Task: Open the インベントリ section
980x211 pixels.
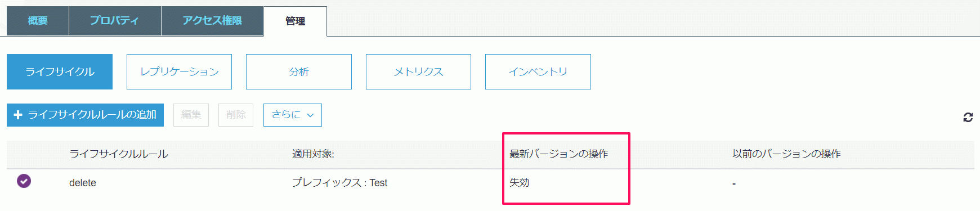Action: click(x=538, y=71)
